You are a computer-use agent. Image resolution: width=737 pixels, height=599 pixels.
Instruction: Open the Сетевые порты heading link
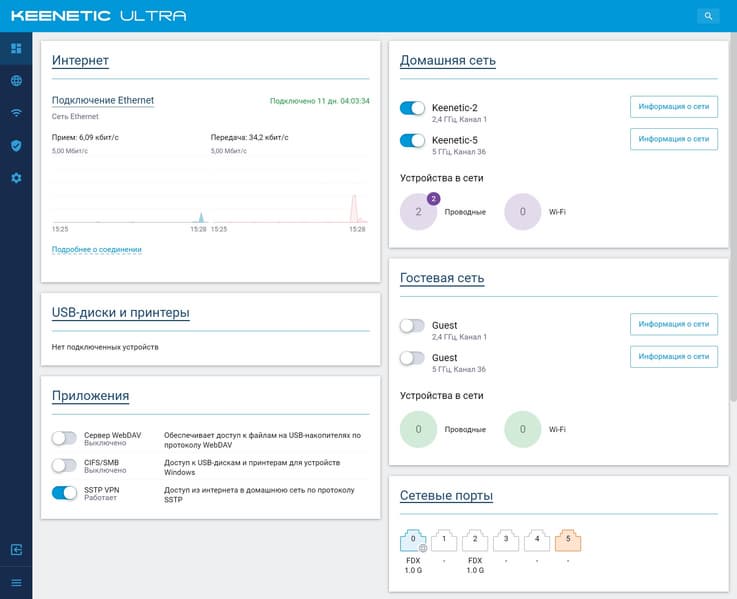[446, 496]
